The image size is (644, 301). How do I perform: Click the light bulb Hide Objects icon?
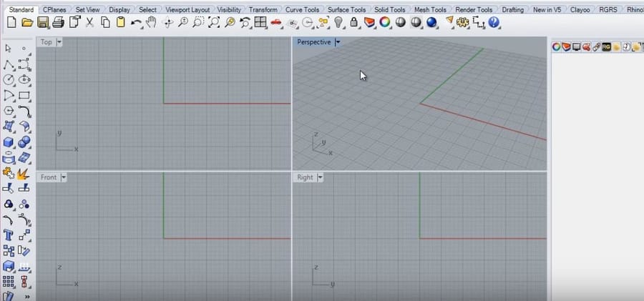point(338,22)
